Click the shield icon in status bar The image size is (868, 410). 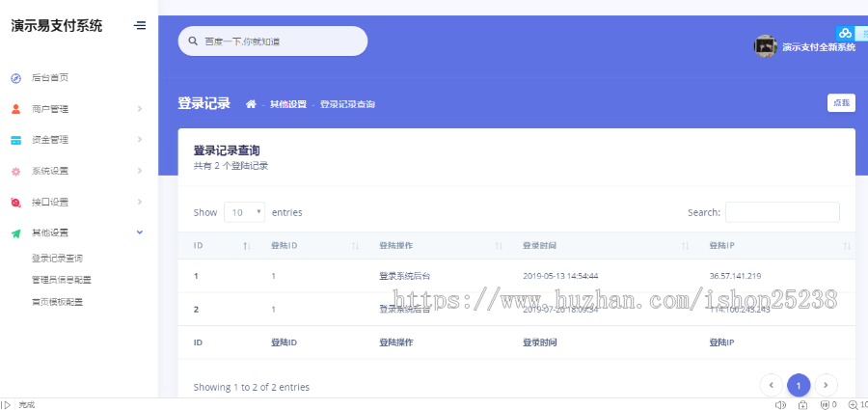[825, 405]
